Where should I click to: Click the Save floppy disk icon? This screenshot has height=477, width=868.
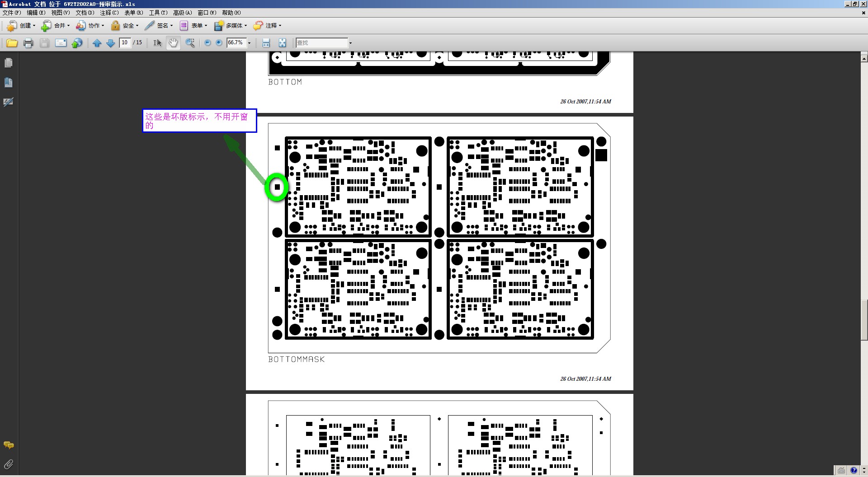44,43
